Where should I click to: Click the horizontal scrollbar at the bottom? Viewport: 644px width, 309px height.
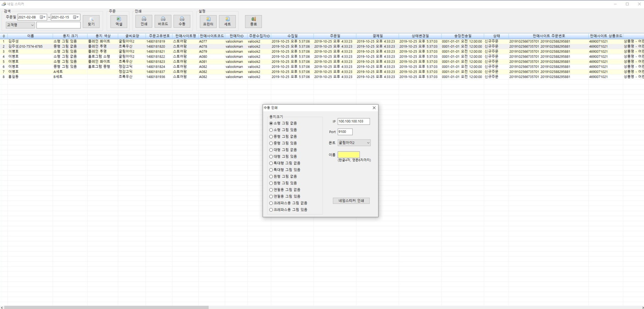pos(106,307)
